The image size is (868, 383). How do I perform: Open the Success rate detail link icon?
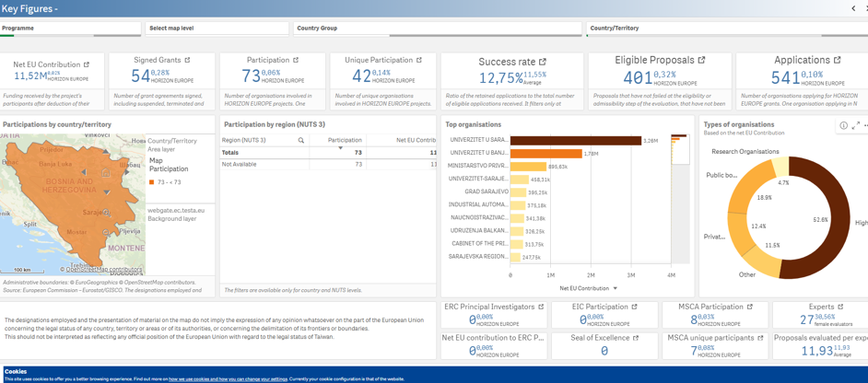(x=543, y=62)
